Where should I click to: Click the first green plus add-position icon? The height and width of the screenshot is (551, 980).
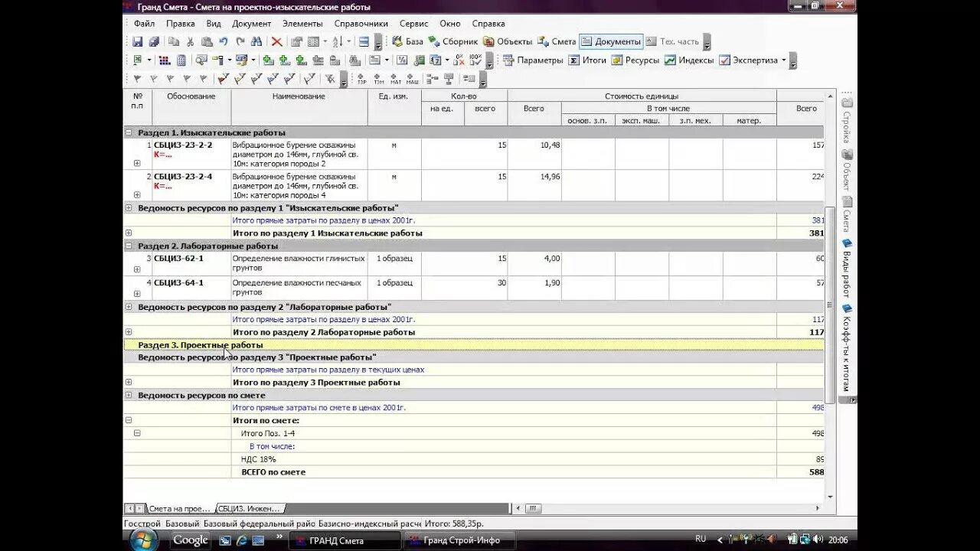pos(267,60)
